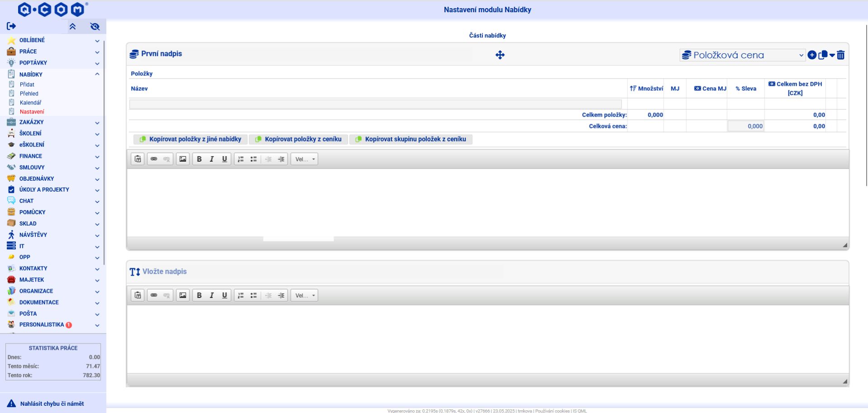Click the discount value field showing 0,000
The image size is (868, 413).
click(746, 127)
